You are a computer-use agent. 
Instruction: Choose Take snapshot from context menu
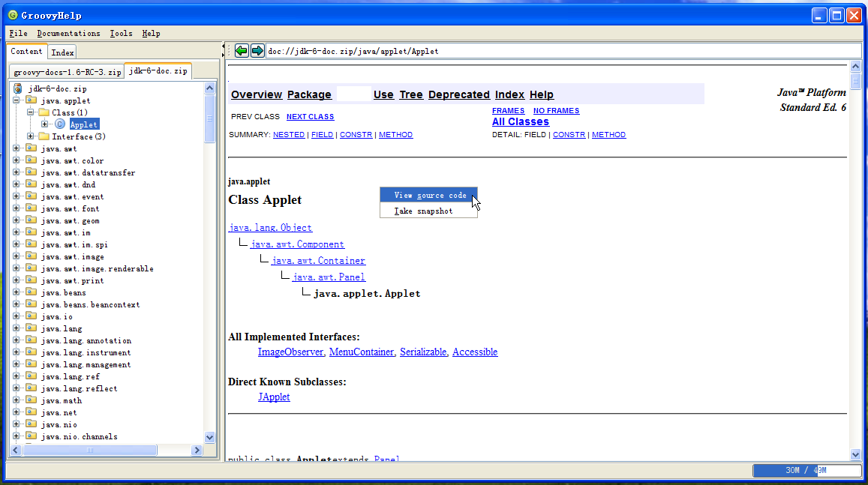(x=428, y=211)
